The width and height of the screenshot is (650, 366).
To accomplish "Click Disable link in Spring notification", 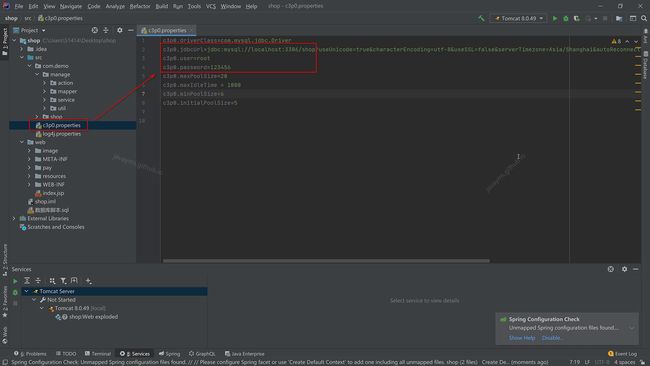I will pos(551,338).
